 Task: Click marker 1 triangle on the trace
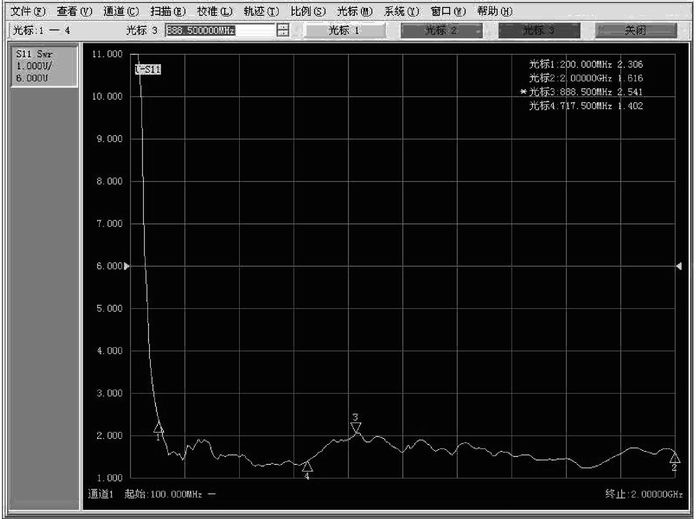coord(158,428)
